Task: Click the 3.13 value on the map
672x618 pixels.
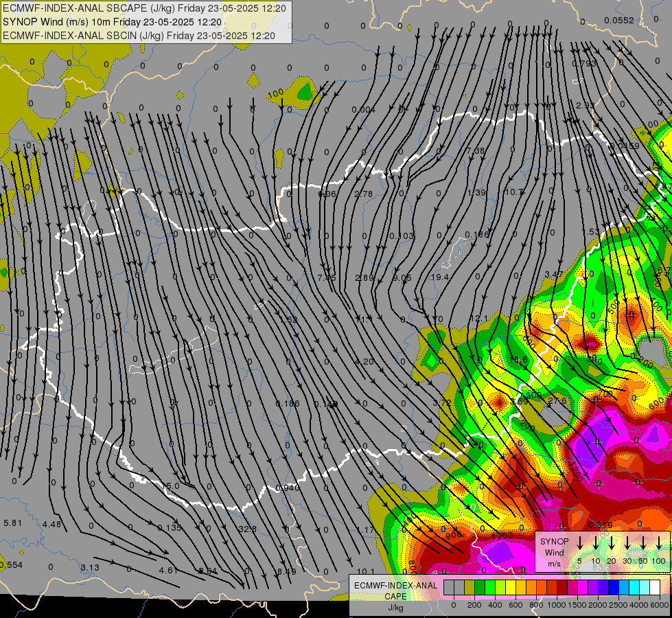Action: coord(89,567)
